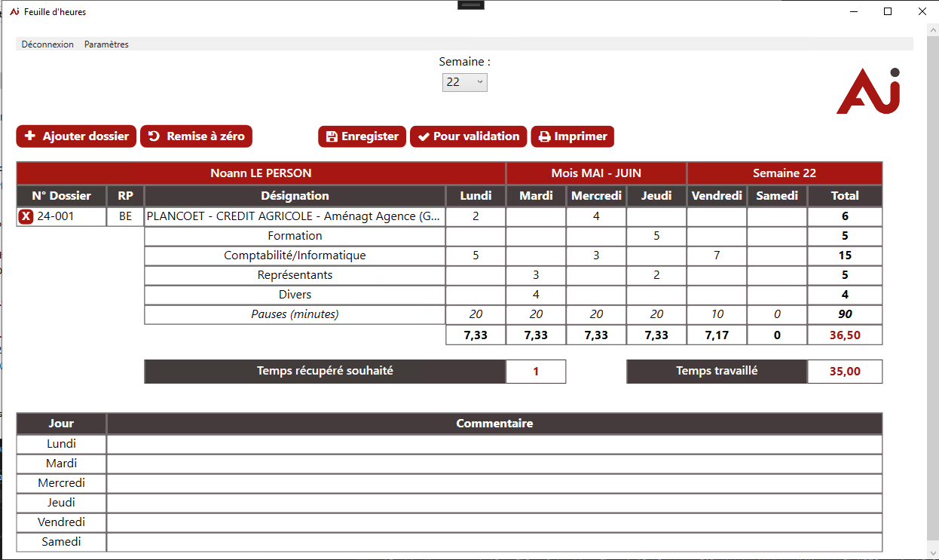939x560 pixels.
Task: Click the printer icon on Imprimer
Action: coord(545,136)
